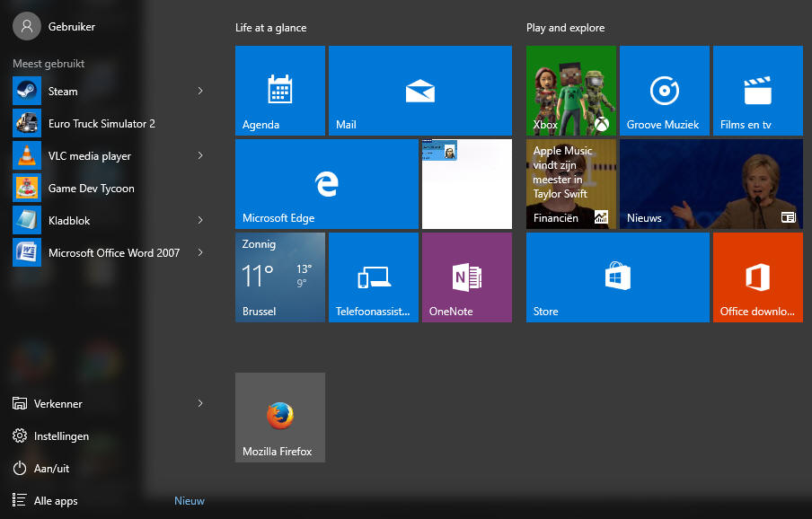Open the Xbox tile
Image resolution: width=812 pixels, height=519 pixels.
point(571,91)
